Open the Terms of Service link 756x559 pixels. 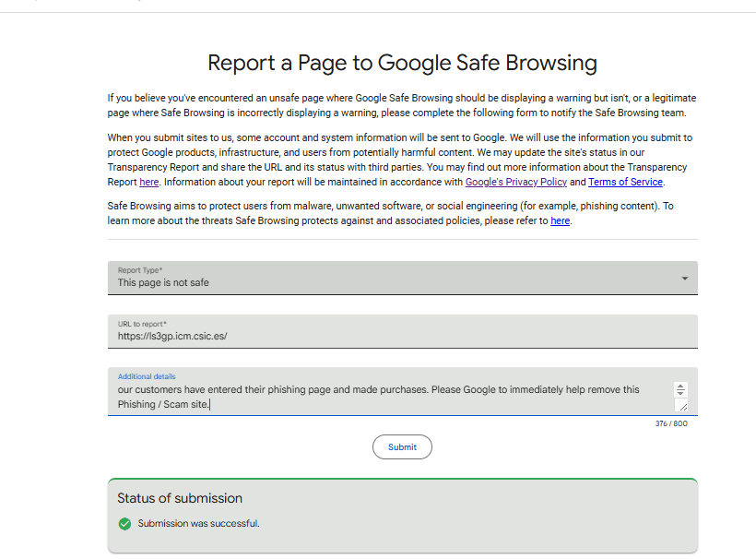(625, 183)
